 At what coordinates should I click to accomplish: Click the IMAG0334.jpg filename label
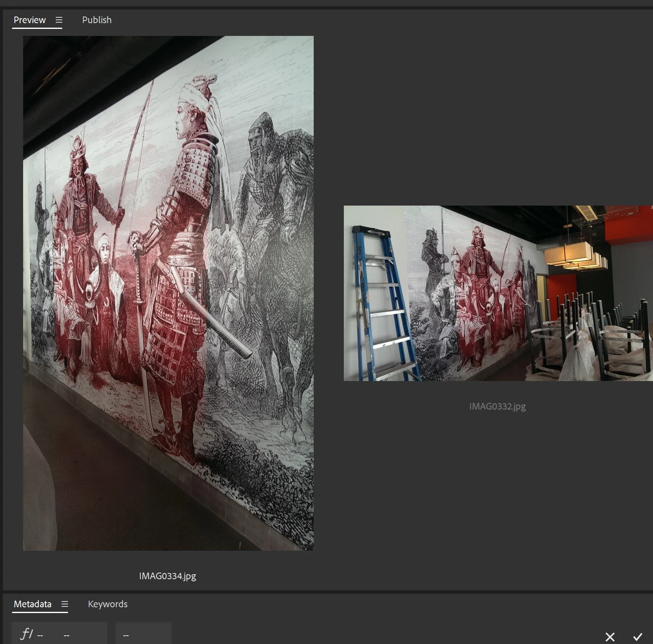pyautogui.click(x=168, y=576)
